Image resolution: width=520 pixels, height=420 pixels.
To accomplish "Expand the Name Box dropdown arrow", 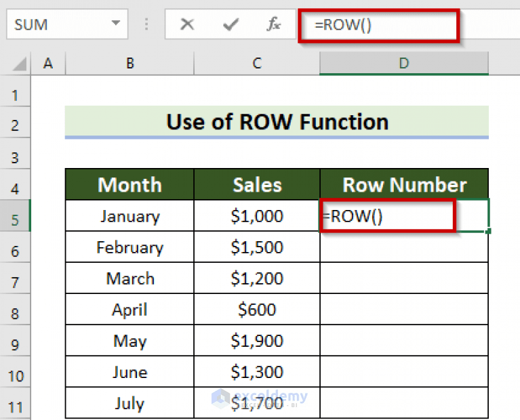I will pos(115,23).
